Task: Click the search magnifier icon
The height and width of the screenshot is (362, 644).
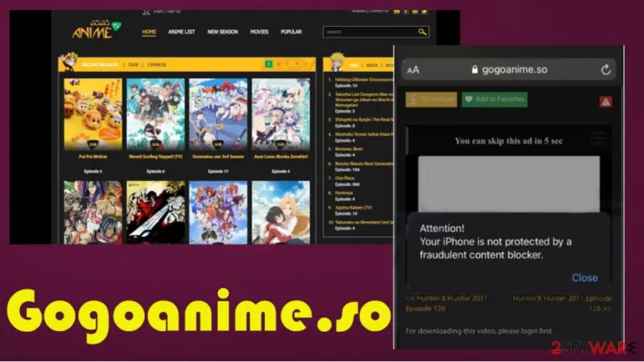Action: [423, 32]
